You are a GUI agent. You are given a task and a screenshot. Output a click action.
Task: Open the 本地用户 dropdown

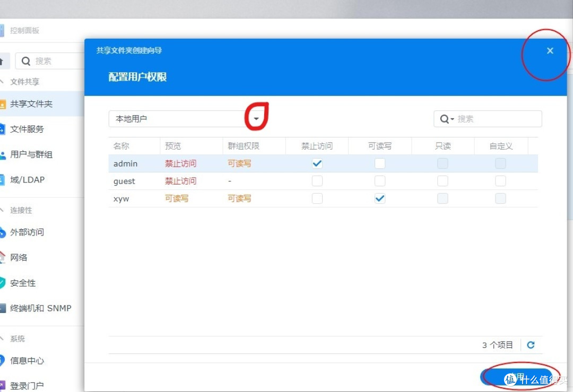coord(257,119)
